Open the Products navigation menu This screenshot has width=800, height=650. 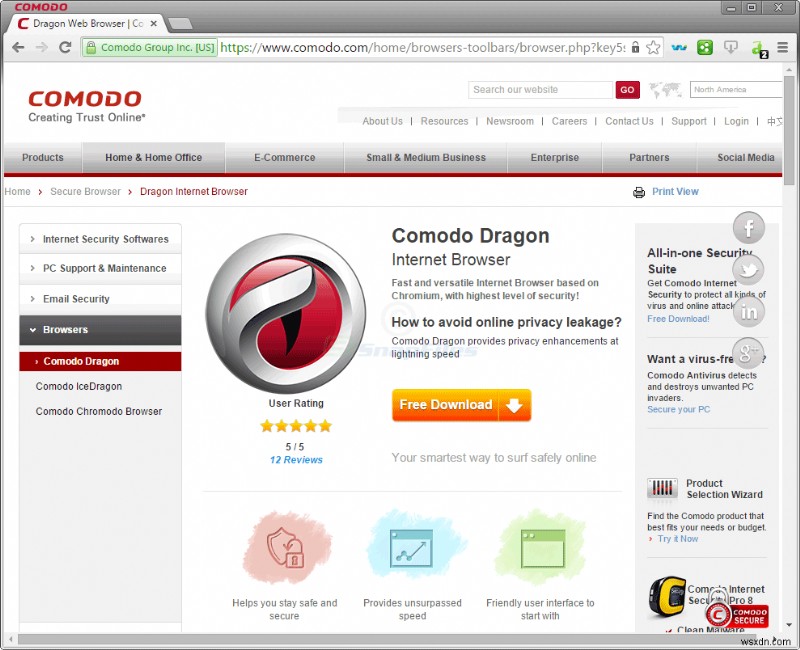pyautogui.click(x=43, y=158)
